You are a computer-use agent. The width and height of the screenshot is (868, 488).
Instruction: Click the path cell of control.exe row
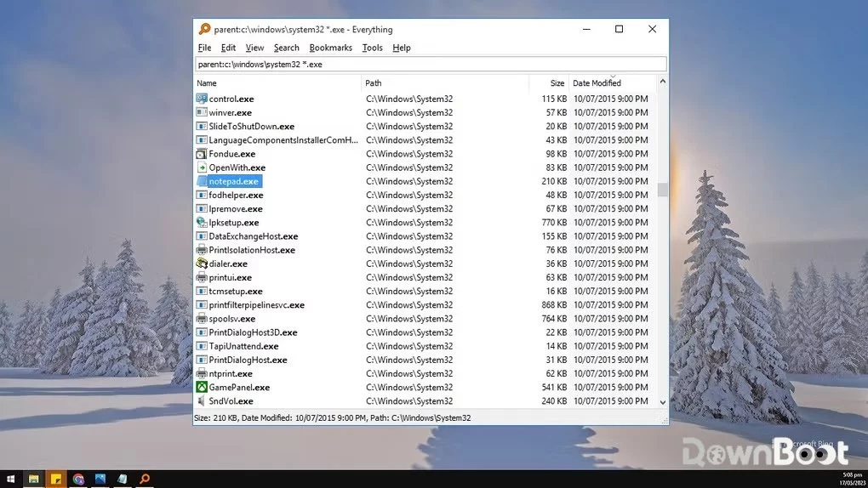[x=409, y=99]
